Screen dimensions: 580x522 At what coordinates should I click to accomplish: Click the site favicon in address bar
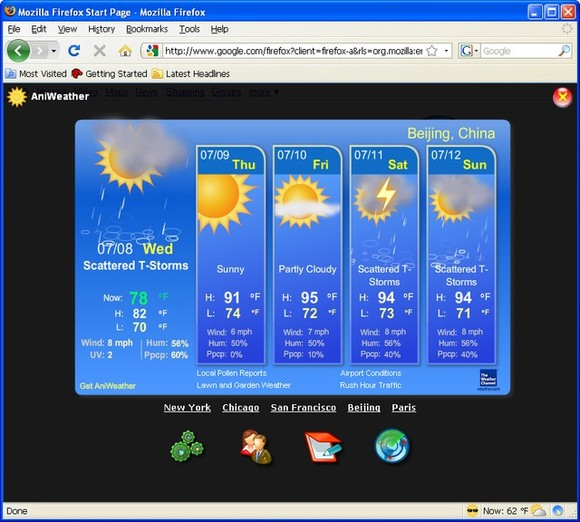point(152,51)
